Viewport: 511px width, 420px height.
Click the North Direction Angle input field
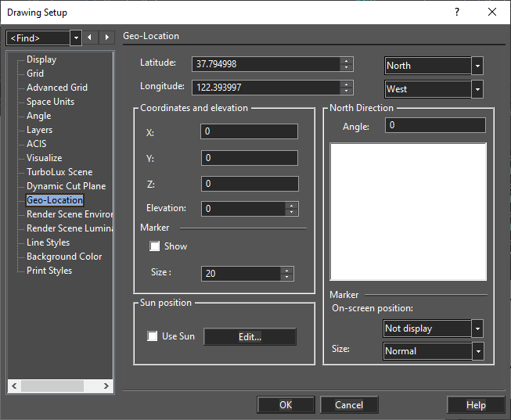435,125
